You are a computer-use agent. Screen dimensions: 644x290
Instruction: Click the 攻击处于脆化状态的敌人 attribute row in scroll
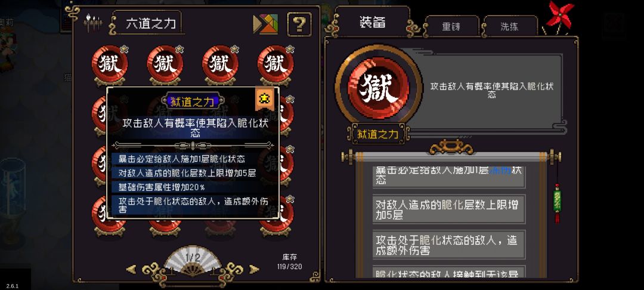pyautogui.click(x=449, y=245)
